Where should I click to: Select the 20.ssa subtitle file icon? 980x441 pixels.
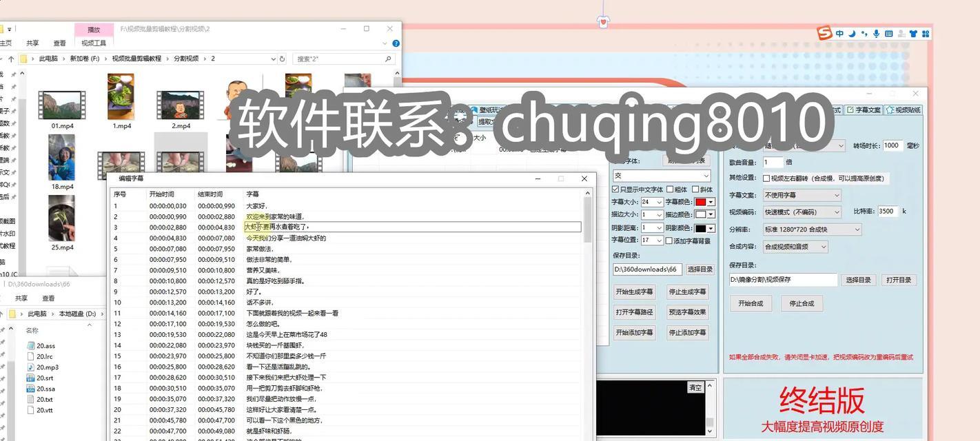tap(30, 389)
